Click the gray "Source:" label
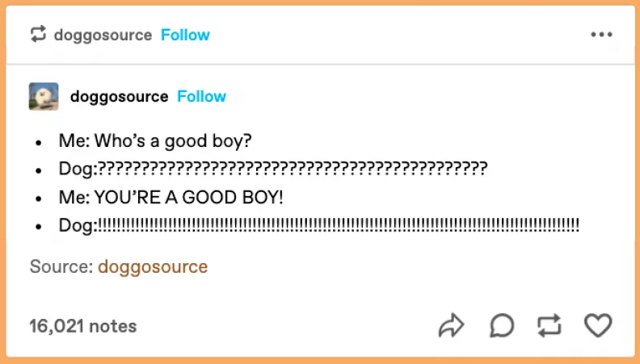Image resolution: width=640 pixels, height=364 pixels. 61,266
